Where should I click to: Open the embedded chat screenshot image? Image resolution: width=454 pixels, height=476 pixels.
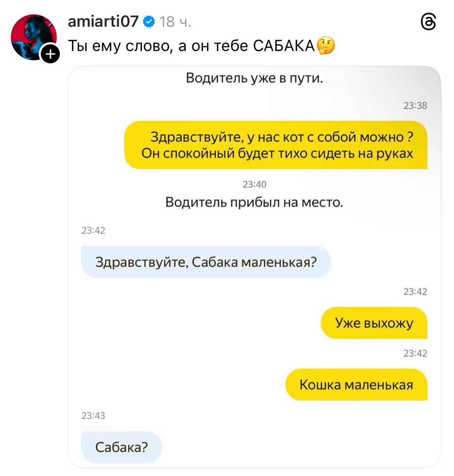point(255,267)
